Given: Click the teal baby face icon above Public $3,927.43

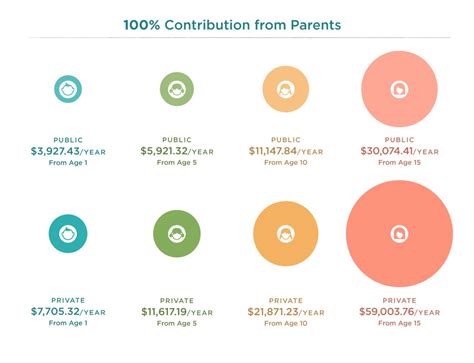Looking at the screenshot, I should (68, 89).
